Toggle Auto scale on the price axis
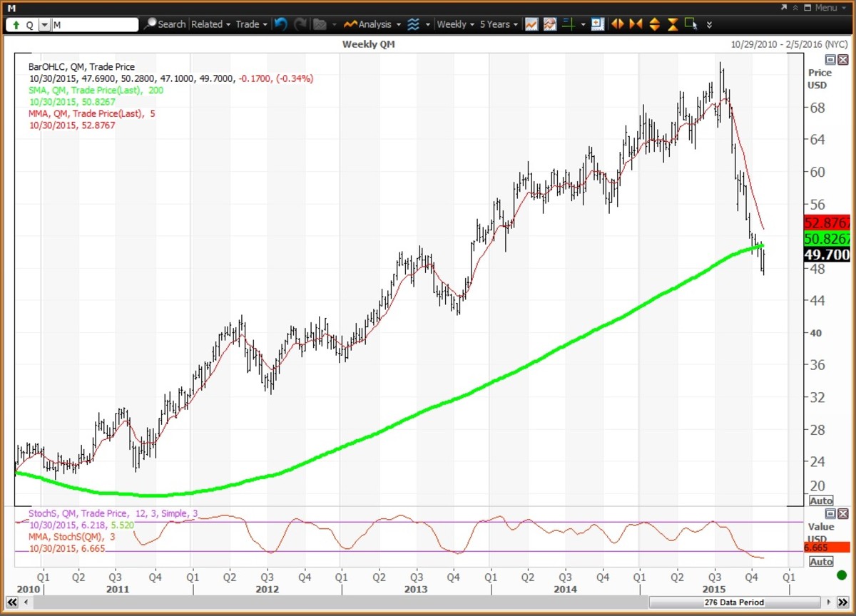 pyautogui.click(x=821, y=500)
